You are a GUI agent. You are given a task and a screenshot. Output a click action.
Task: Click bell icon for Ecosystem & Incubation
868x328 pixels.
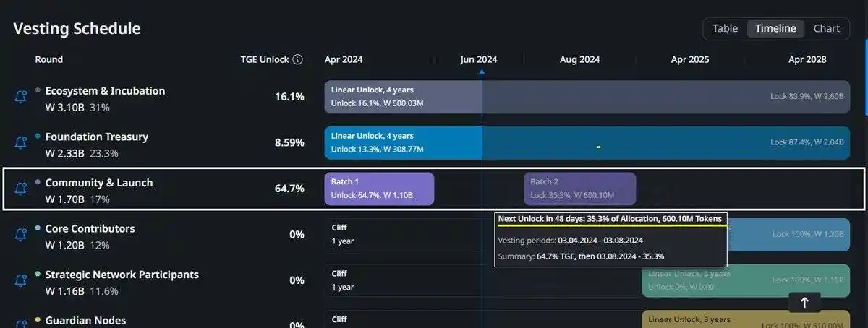click(21, 98)
